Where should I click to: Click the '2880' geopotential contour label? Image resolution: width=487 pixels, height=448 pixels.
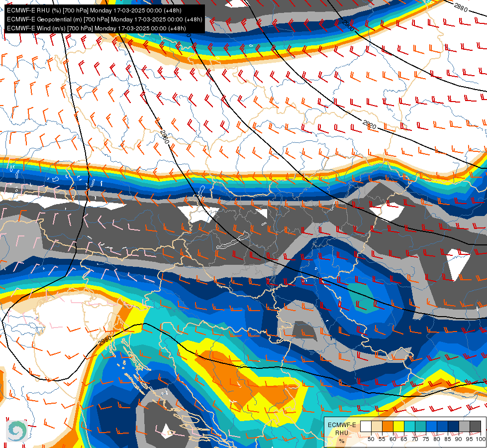tap(461, 7)
